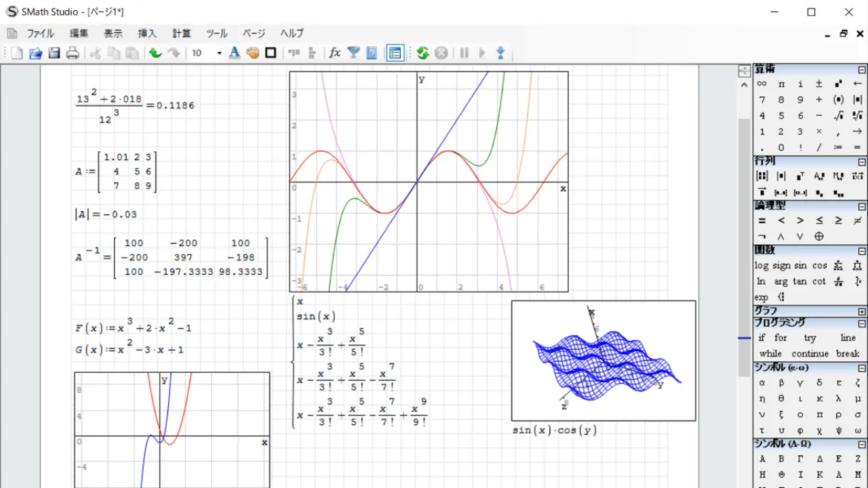Open the 計算 menu
Viewport: 868px width, 488px height.
181,33
